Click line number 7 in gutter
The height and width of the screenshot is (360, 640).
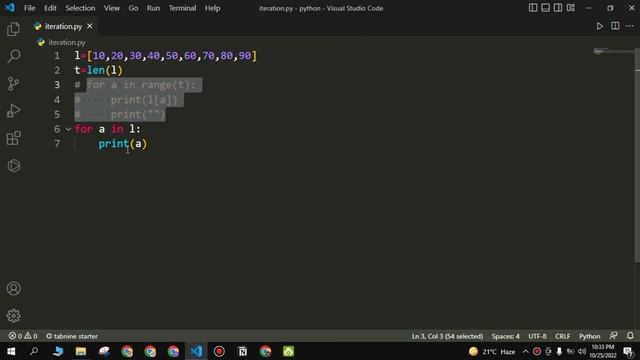tap(57, 144)
